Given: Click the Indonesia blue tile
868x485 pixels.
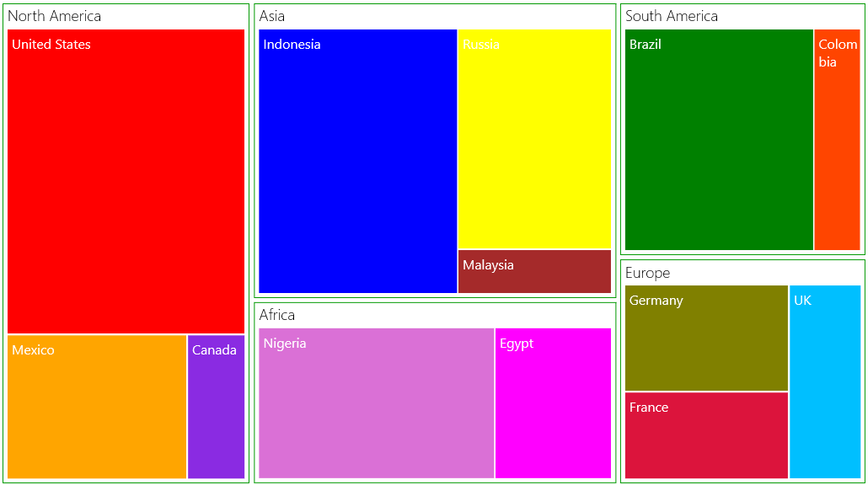Looking at the screenshot, I should click(x=357, y=161).
